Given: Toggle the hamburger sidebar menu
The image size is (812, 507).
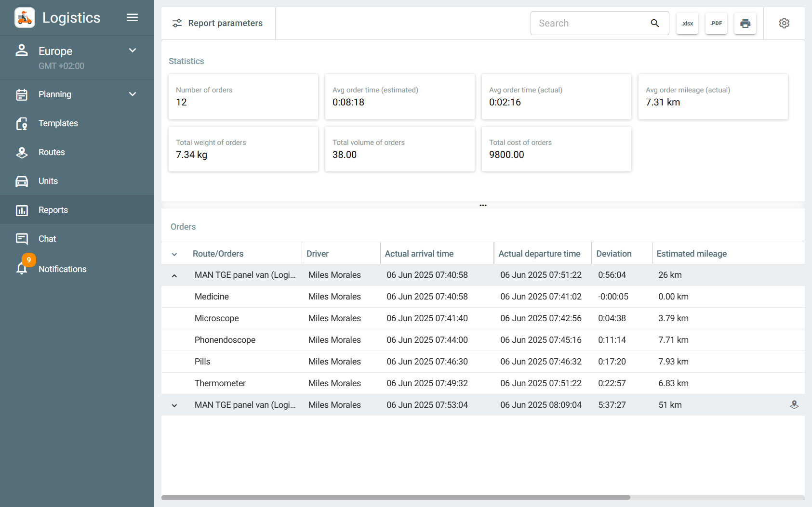Looking at the screenshot, I should coord(133,18).
